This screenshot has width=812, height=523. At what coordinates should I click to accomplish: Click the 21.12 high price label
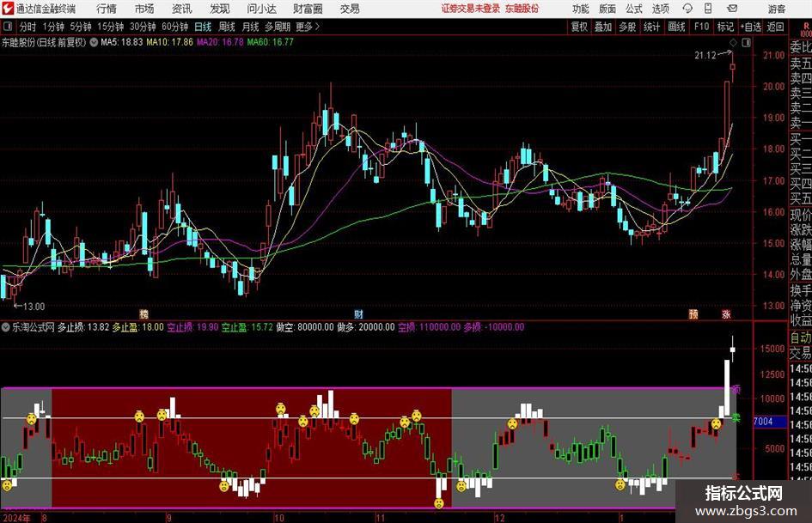coord(705,55)
